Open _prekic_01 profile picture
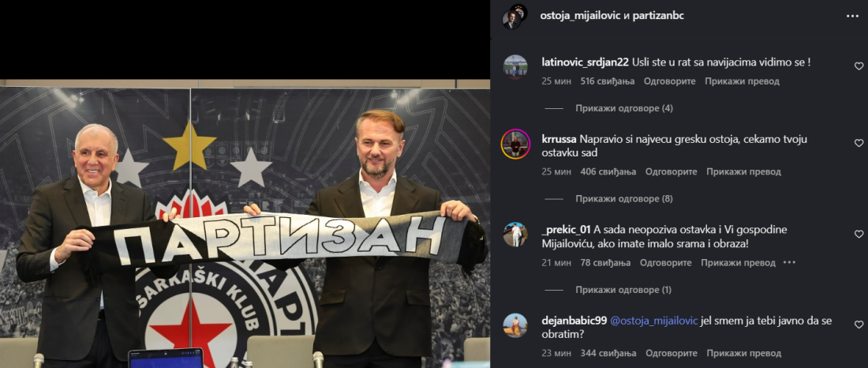The width and height of the screenshot is (868, 368). point(515,235)
